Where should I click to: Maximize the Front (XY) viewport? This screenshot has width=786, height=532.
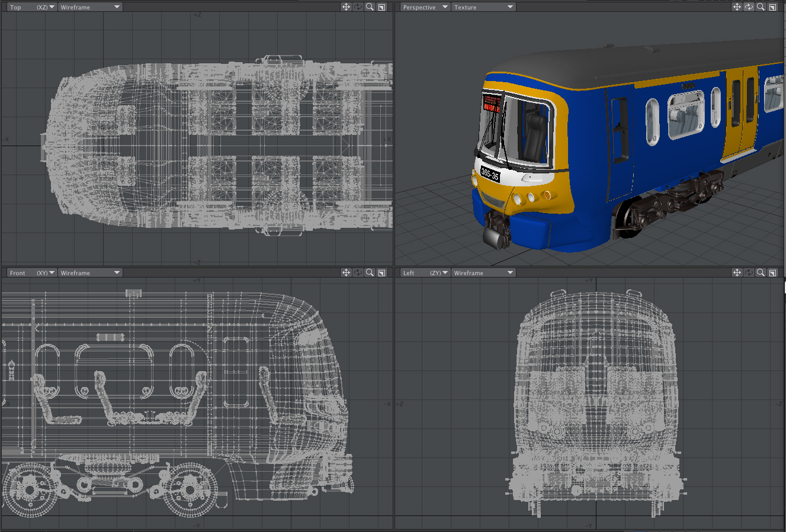pyautogui.click(x=382, y=273)
